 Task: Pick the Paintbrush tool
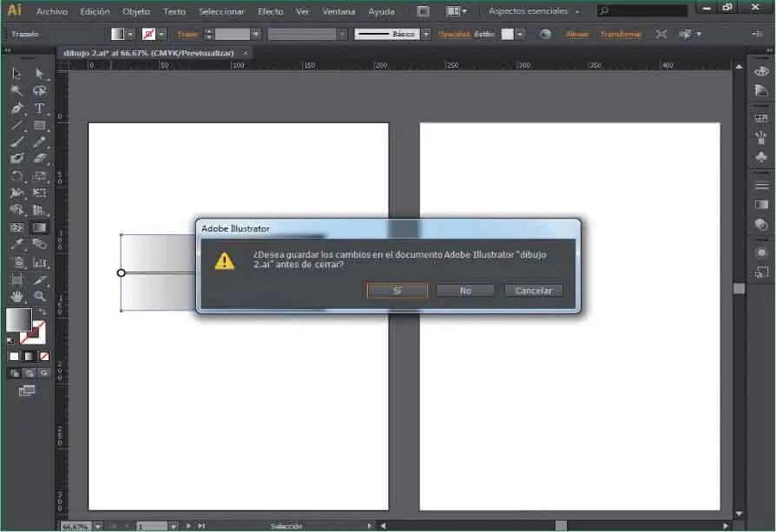click(x=16, y=142)
